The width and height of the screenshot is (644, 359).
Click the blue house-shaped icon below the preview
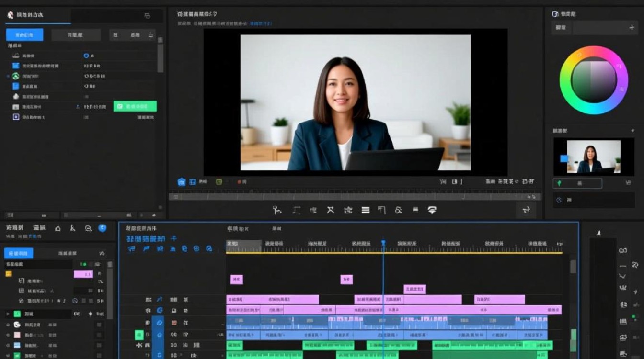pyautogui.click(x=182, y=182)
